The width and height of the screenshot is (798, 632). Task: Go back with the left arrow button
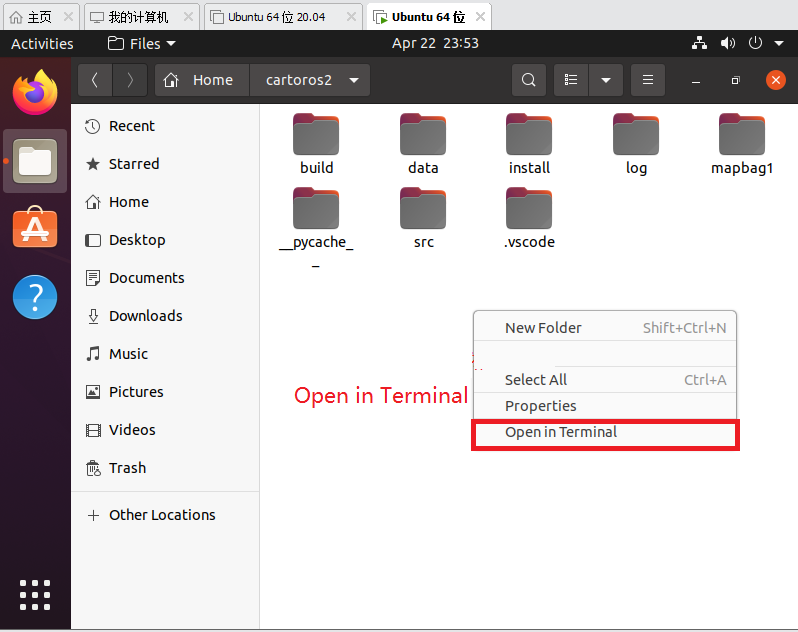coord(95,80)
